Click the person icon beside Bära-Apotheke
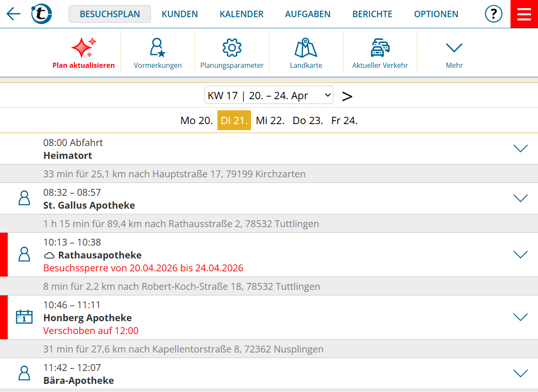 click(x=24, y=373)
